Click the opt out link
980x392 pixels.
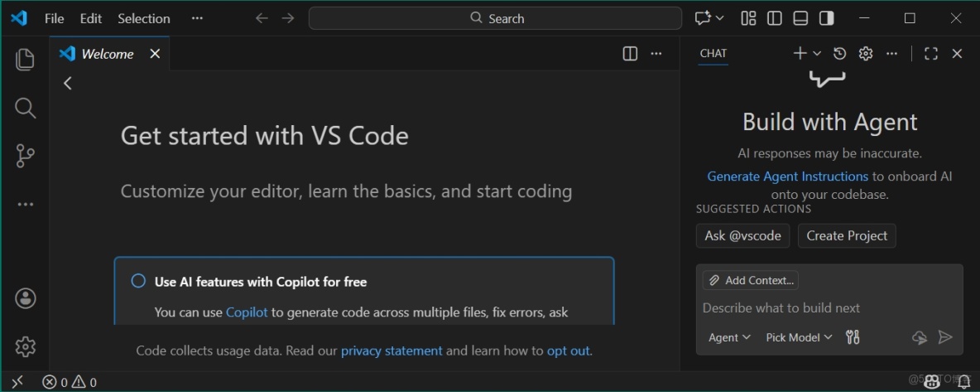click(568, 351)
